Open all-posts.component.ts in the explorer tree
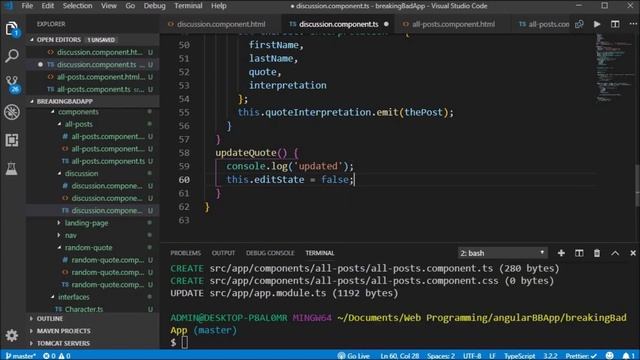 pyautogui.click(x=108, y=161)
